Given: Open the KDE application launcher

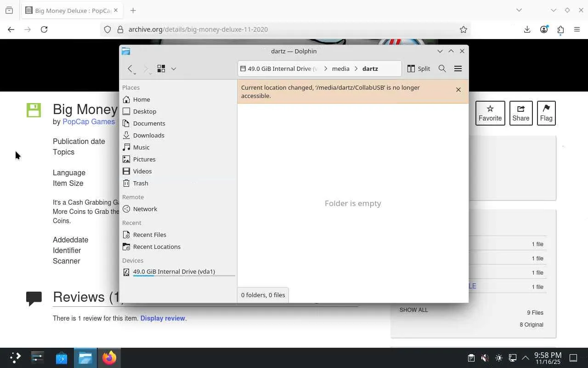Looking at the screenshot, I should pos(15,358).
